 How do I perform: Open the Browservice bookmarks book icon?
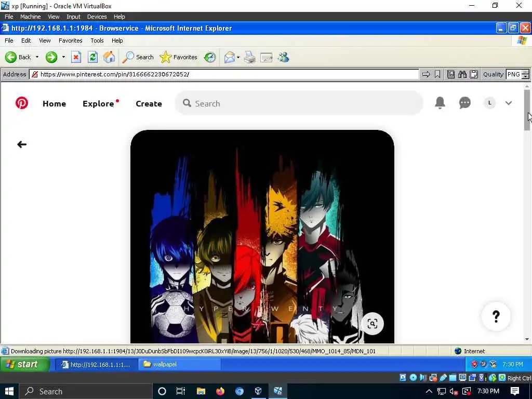pyautogui.click(x=451, y=74)
